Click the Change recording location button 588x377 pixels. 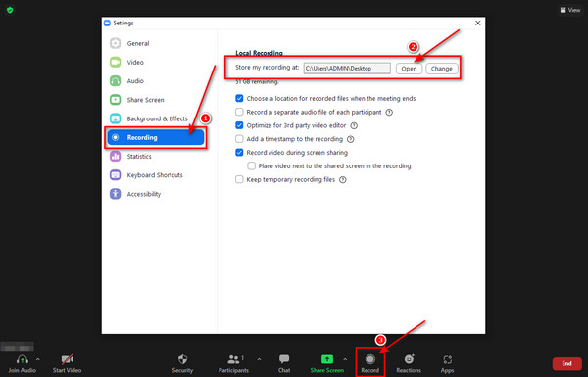point(441,69)
